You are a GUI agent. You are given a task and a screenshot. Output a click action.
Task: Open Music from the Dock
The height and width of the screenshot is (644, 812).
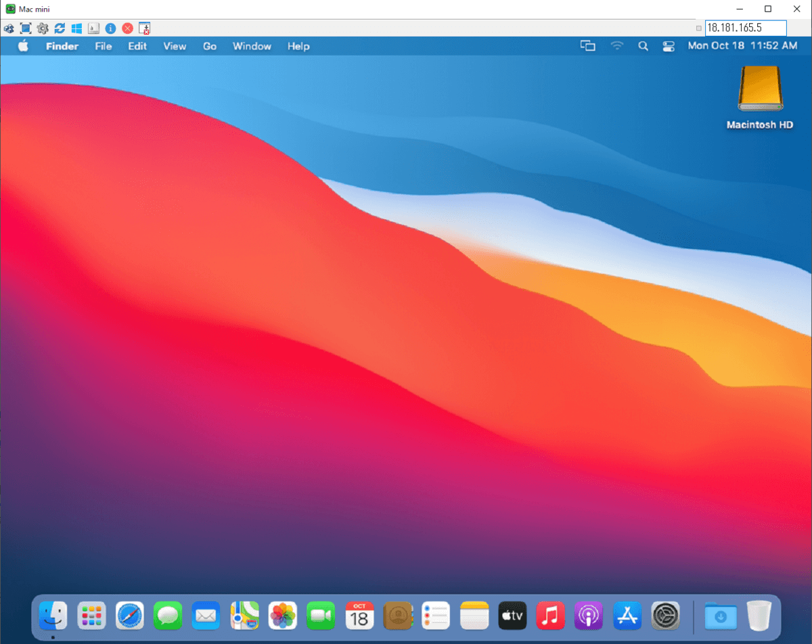coord(551,616)
